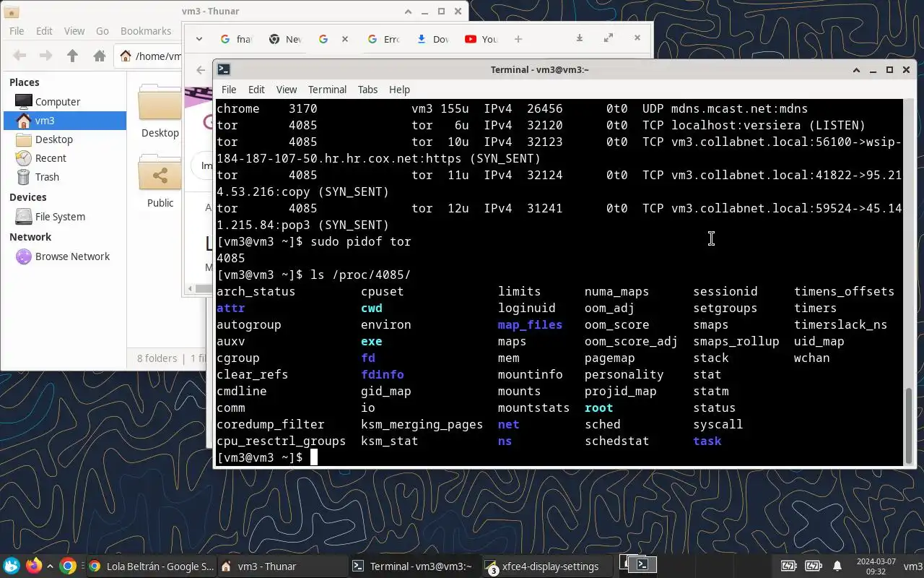
Task: Click the Thunar location path field
Action: click(149, 56)
